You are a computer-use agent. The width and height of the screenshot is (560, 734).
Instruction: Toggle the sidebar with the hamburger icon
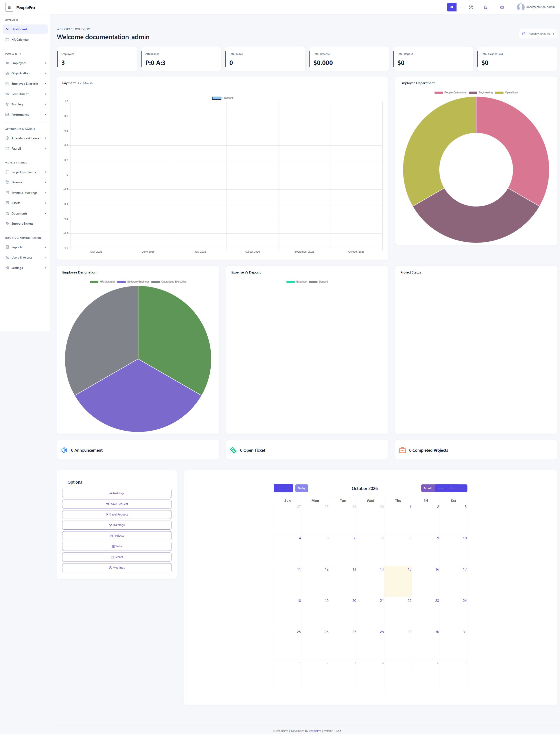pos(9,7)
